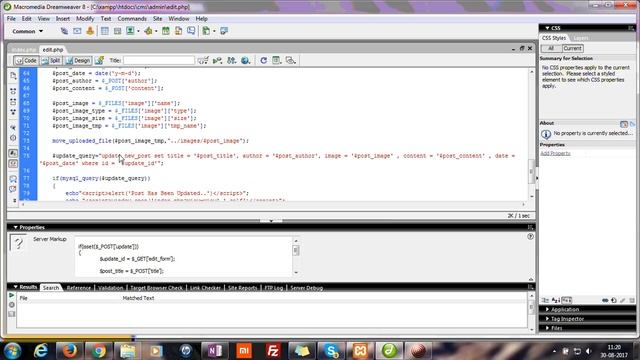This screenshot has width=640, height=360.
Task: Click the green Find and Replace play button
Action: point(11,295)
